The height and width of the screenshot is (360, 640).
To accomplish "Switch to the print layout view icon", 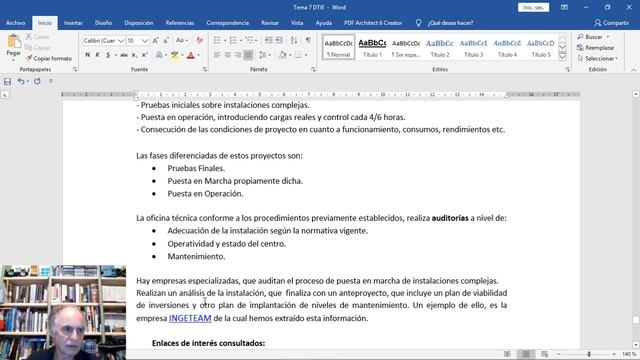I will (526, 354).
